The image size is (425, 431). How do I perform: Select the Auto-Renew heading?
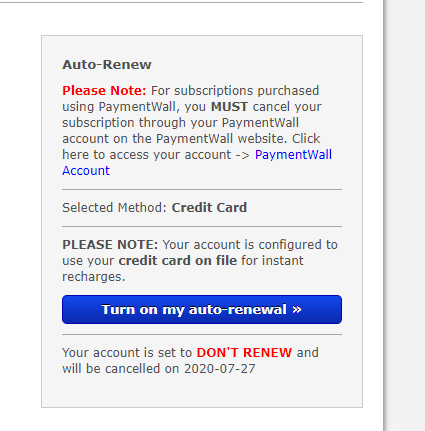(107, 65)
